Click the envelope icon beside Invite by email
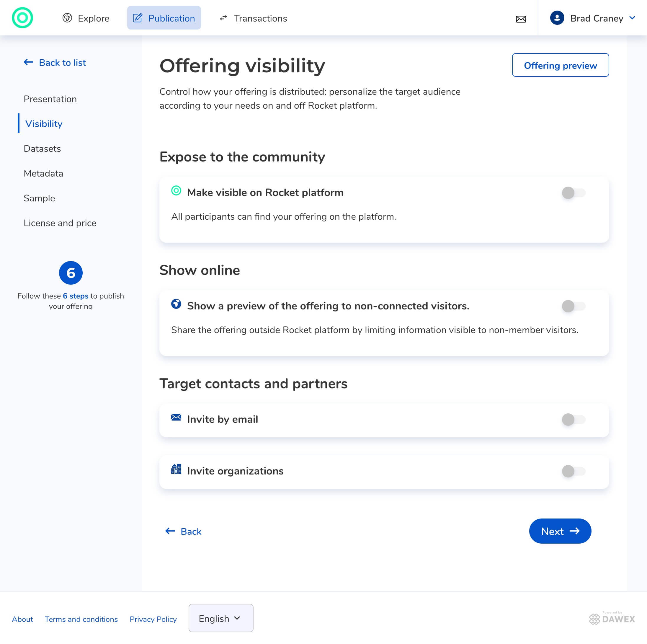This screenshot has width=647, height=644. click(177, 418)
